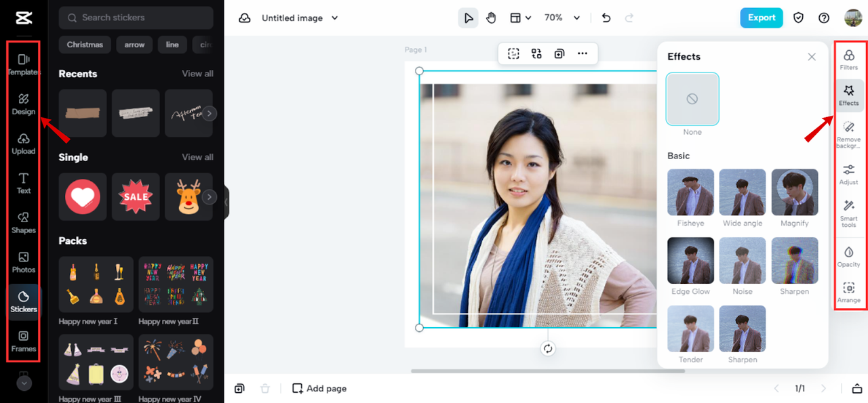Open the Photos panel
This screenshot has height=403, width=868.
24,262
